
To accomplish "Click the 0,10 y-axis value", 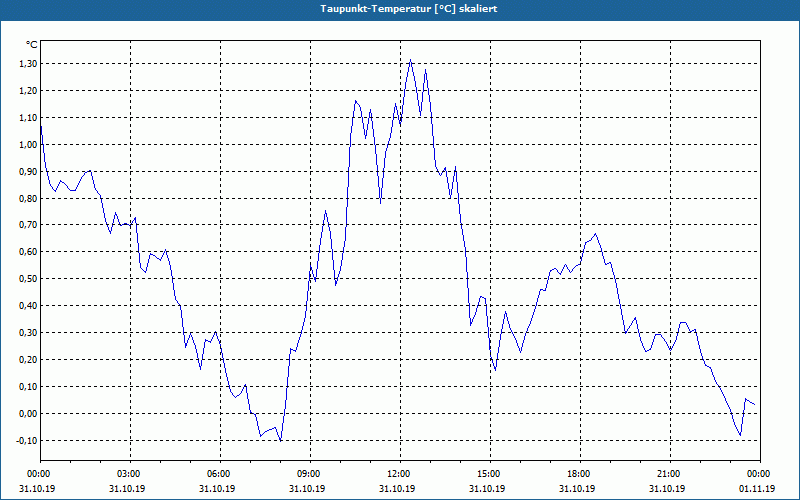I will pos(28,387).
